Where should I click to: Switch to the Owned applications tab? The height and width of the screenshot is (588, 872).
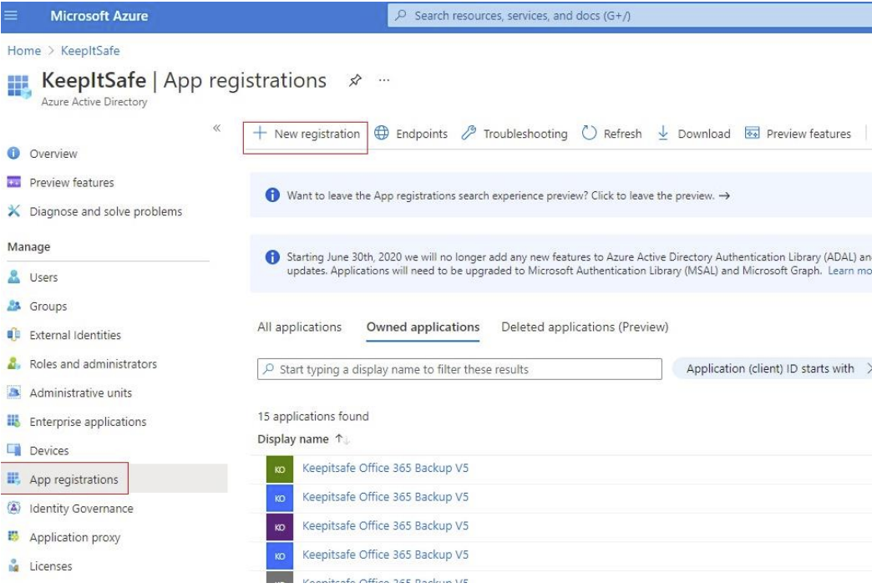coord(423,327)
